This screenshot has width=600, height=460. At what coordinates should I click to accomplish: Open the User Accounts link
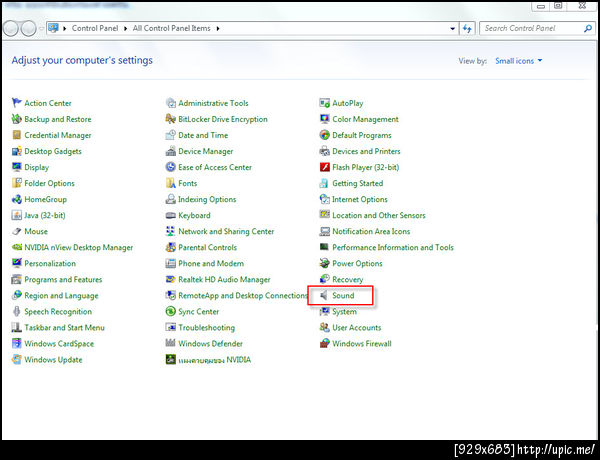pyautogui.click(x=357, y=328)
